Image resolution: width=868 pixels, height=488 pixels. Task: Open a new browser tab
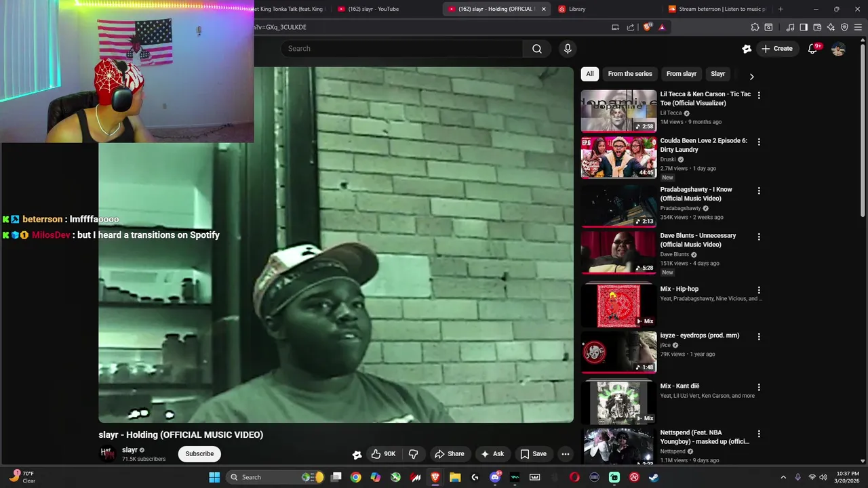tap(781, 9)
